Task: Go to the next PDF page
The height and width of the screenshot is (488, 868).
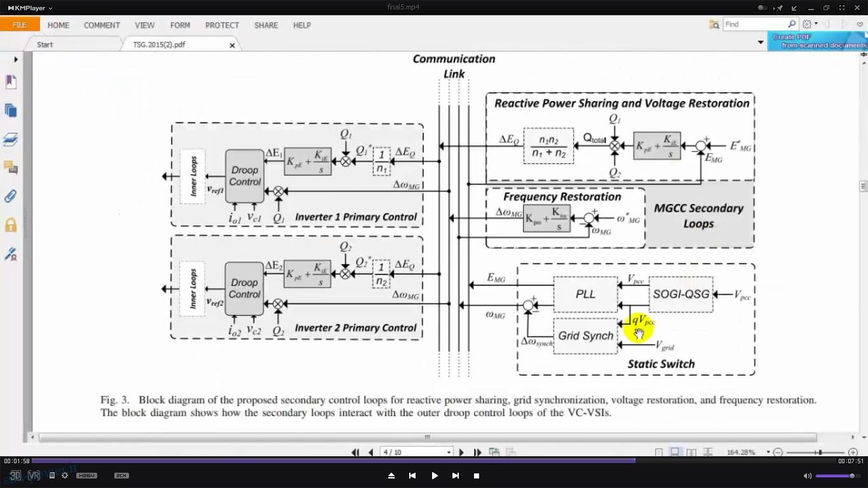Action: tap(461, 452)
